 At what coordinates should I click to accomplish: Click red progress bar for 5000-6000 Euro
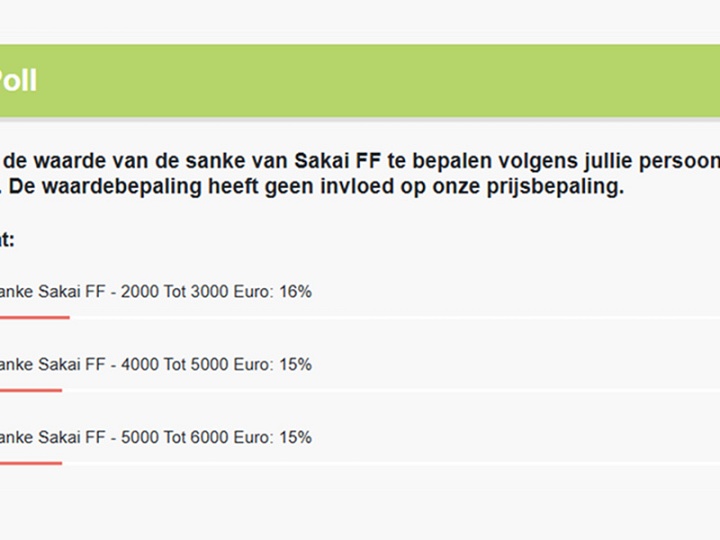pos(30,463)
